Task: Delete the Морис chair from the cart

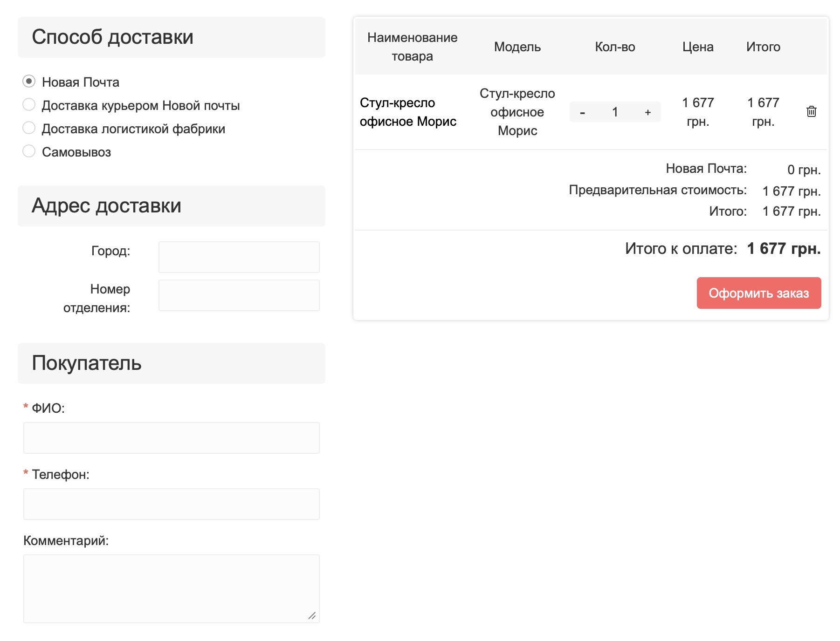Action: coord(811,112)
